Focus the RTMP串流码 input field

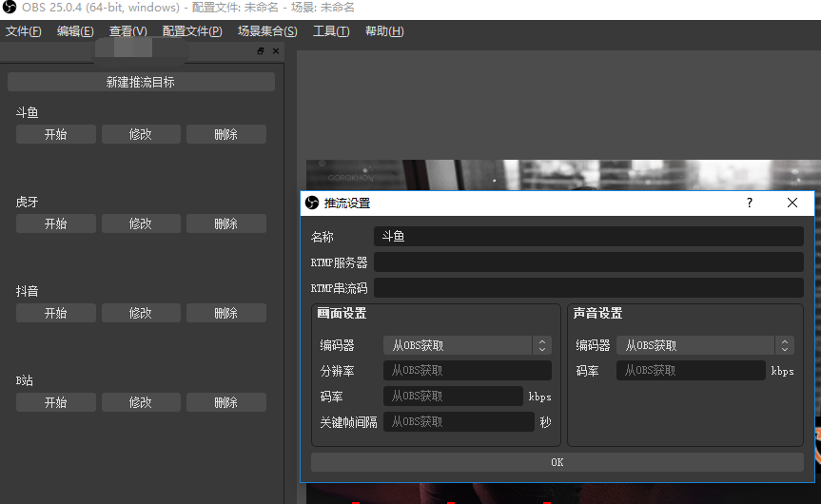point(589,288)
